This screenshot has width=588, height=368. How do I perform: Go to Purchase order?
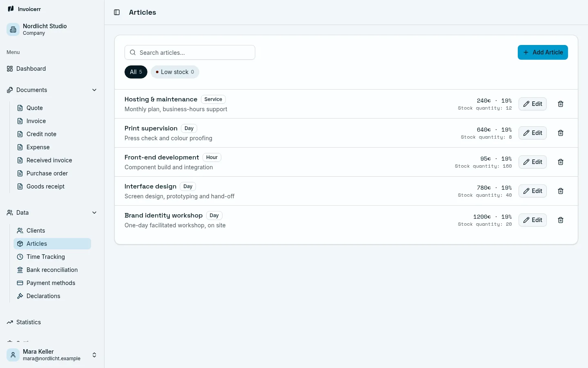click(52, 173)
